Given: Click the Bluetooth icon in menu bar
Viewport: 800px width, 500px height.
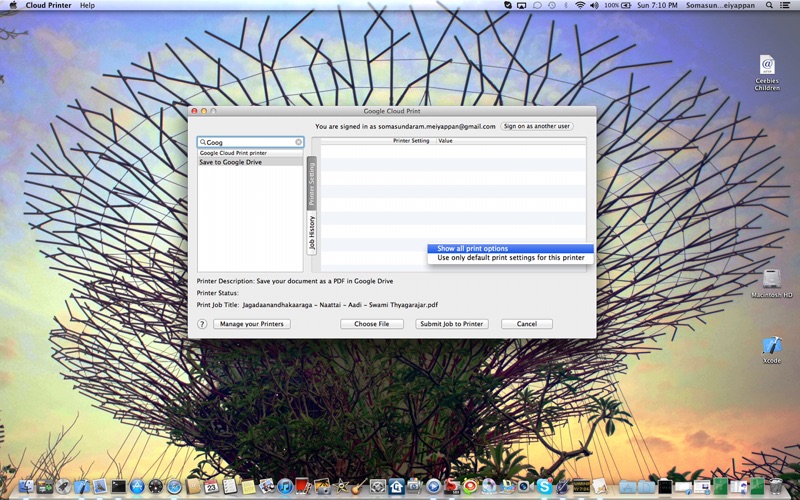Looking at the screenshot, I should pyautogui.click(x=565, y=5).
